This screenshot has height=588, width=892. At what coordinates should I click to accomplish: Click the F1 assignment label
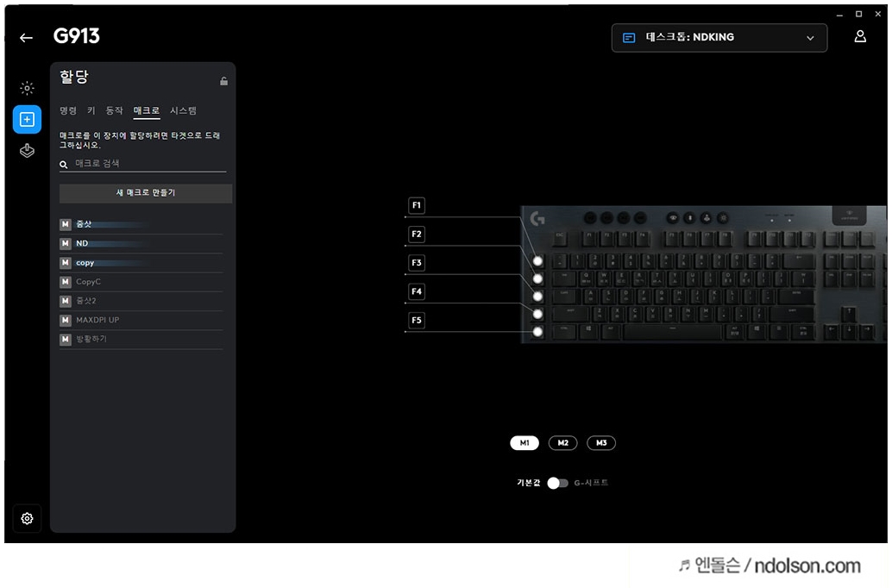coord(417,205)
